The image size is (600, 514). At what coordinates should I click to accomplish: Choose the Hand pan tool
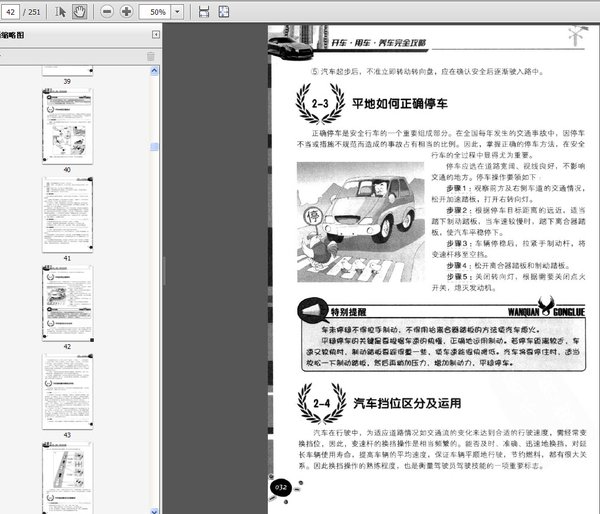(80, 12)
